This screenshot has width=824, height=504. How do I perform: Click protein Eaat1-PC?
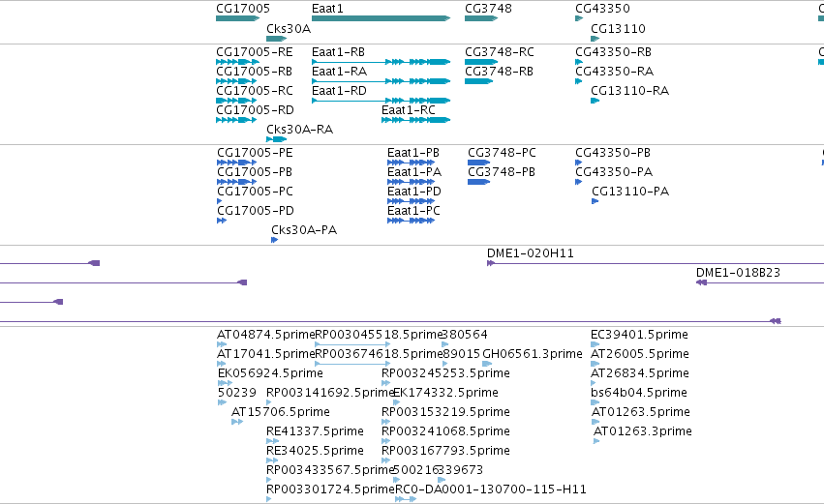coord(411,221)
